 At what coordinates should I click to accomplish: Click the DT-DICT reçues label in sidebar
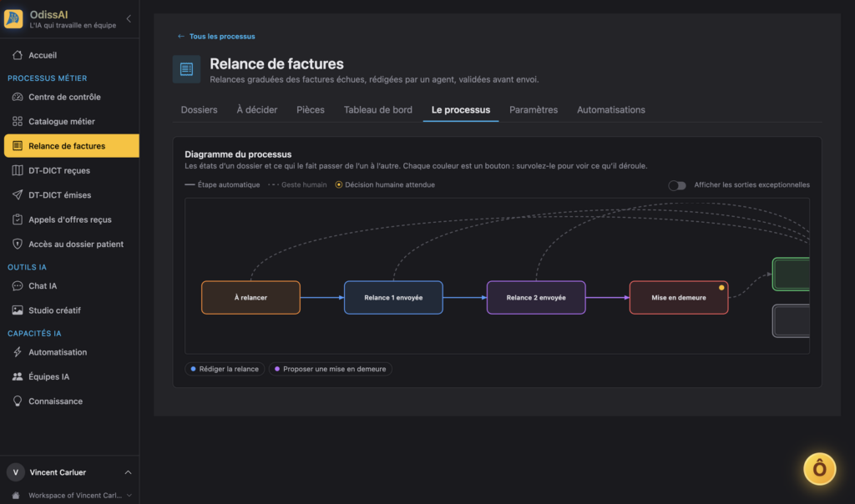59,170
